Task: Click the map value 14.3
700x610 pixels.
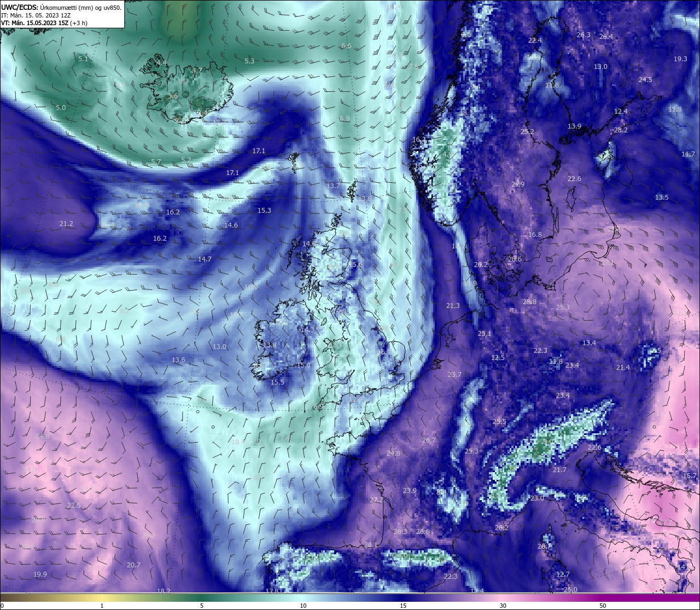Action: point(308,330)
